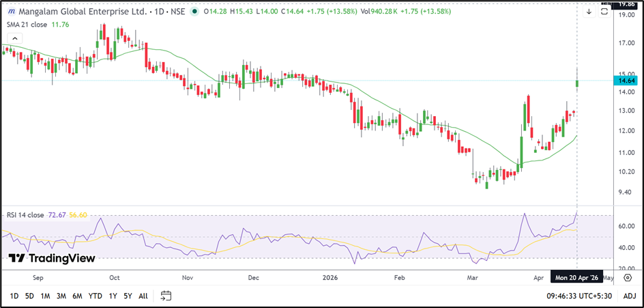Click the RSI 14 close indicator label
The width and height of the screenshot is (644, 308).
click(x=26, y=215)
